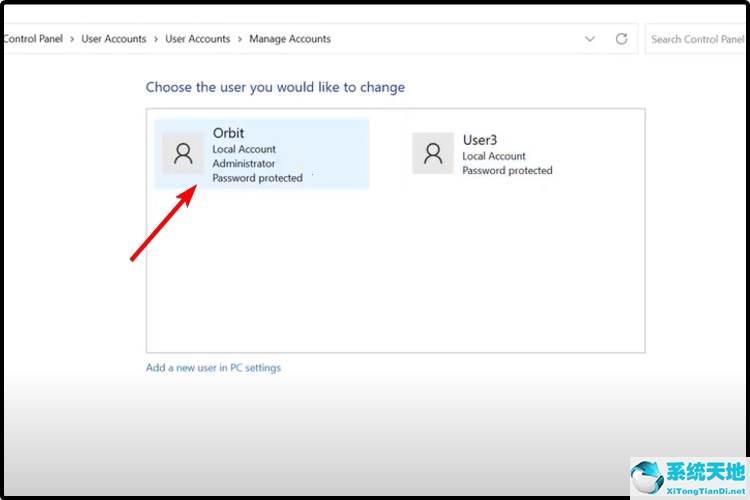The width and height of the screenshot is (750, 500).
Task: Expand the chevron just before Manage Accounts
Action: tap(239, 39)
